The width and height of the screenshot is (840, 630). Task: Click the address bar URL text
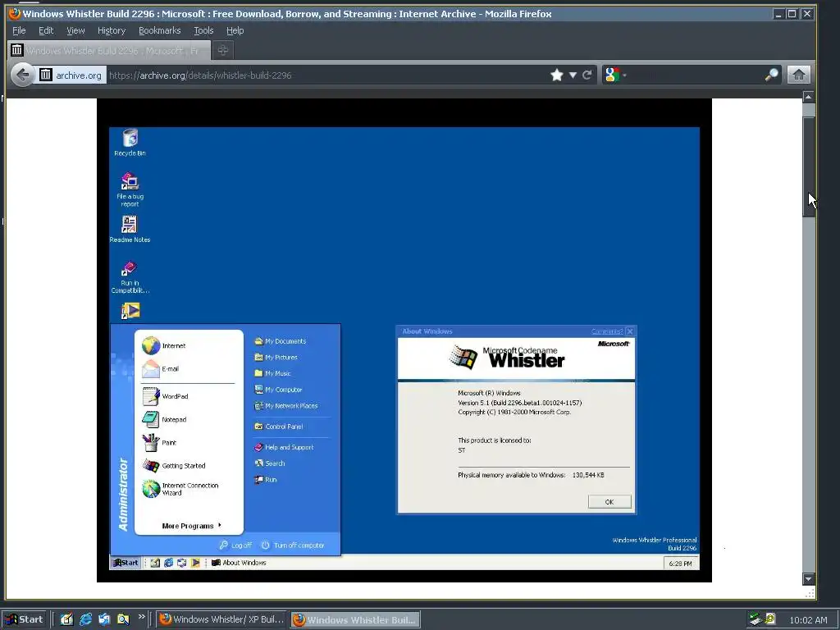[x=200, y=75]
